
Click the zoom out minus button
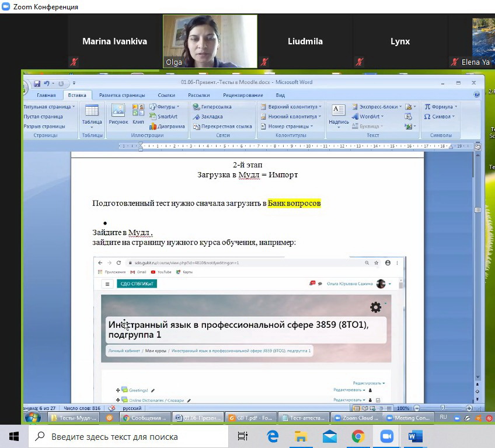[x=417, y=408]
